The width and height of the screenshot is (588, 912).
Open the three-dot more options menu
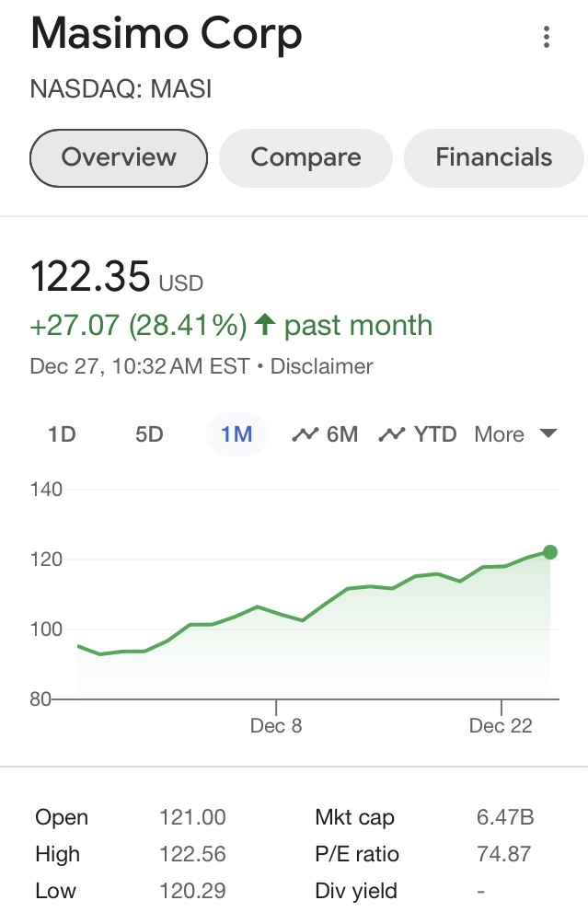point(547,38)
